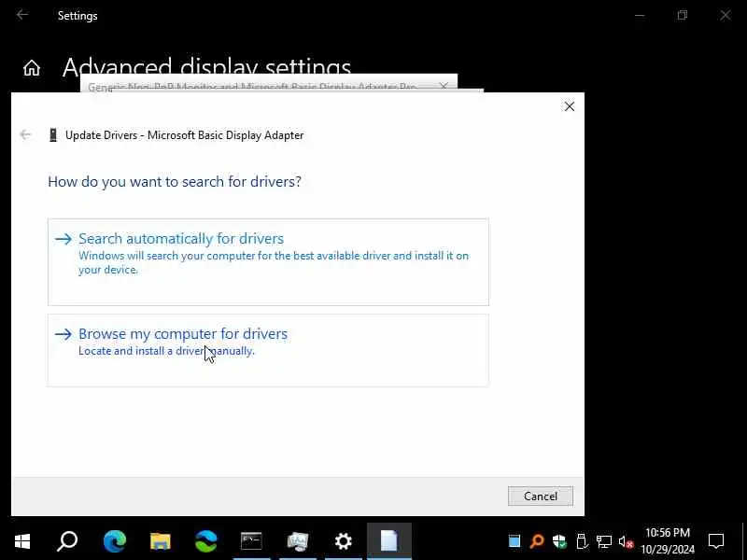Open the clock showing 10:56 PM
Image resolution: width=747 pixels, height=560 pixels.
pos(668,541)
